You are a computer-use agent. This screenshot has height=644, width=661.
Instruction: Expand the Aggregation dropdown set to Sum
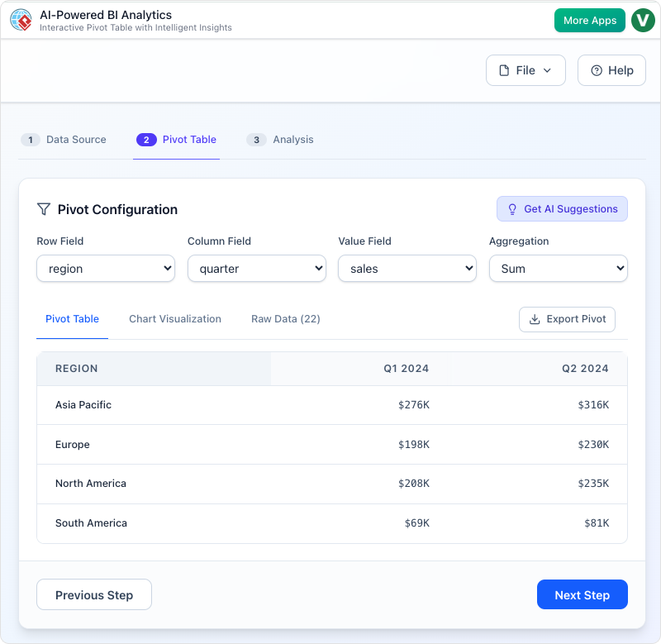pyautogui.click(x=558, y=268)
